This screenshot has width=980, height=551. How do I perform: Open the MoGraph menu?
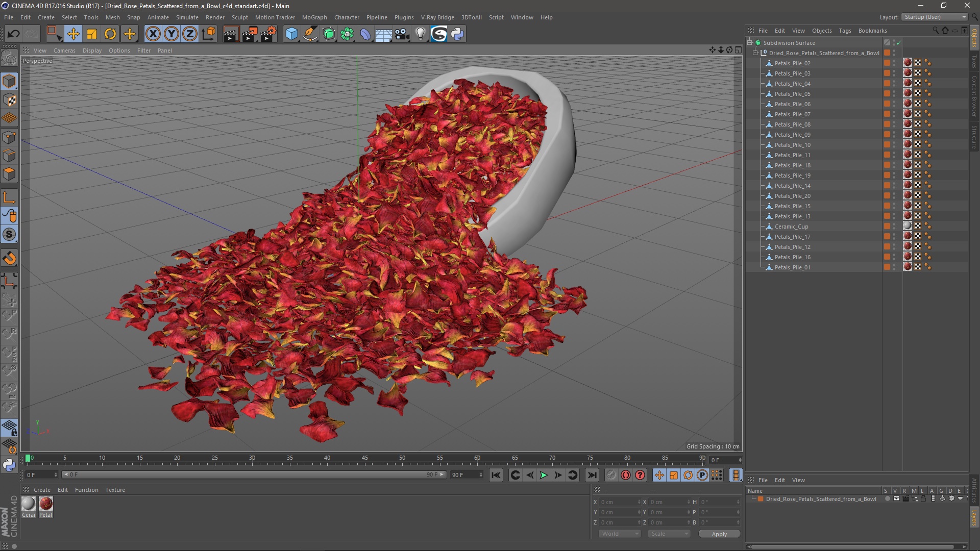314,17
